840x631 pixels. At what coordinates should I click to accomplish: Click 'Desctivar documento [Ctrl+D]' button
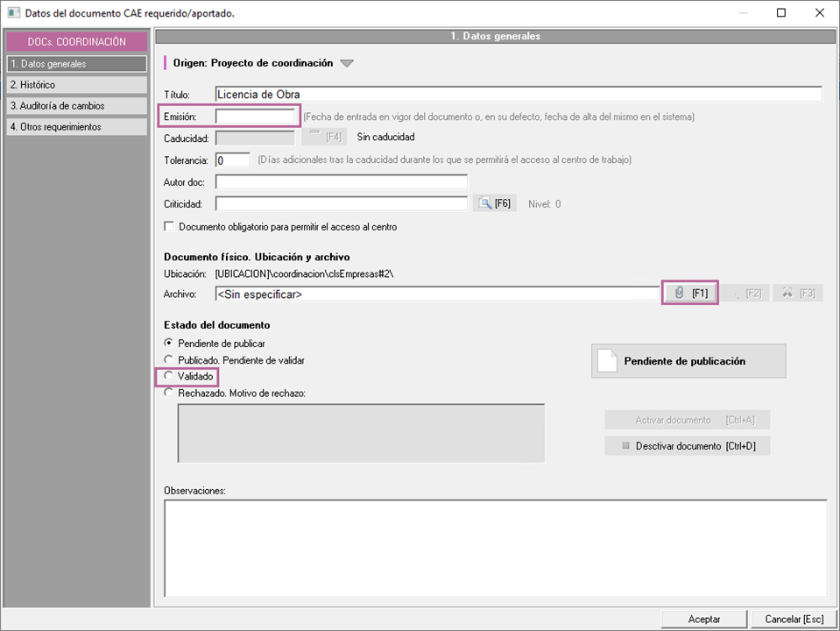click(x=688, y=446)
